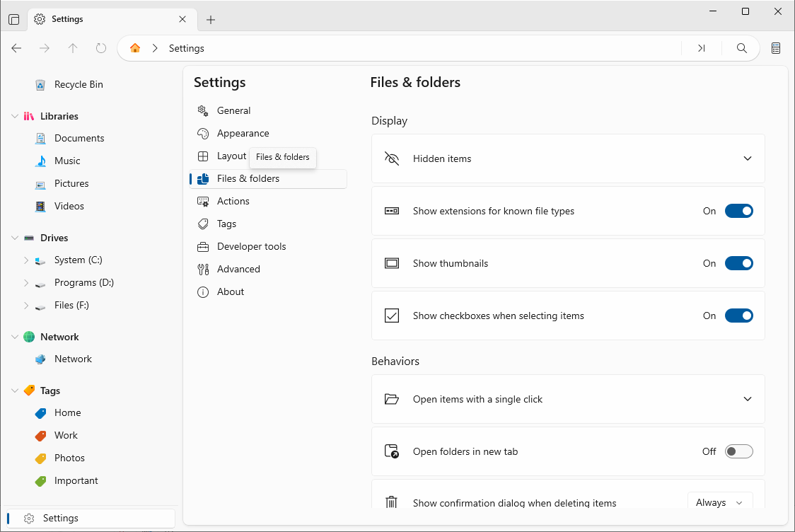Click the home icon in address bar
This screenshot has width=795, height=532.
click(135, 48)
